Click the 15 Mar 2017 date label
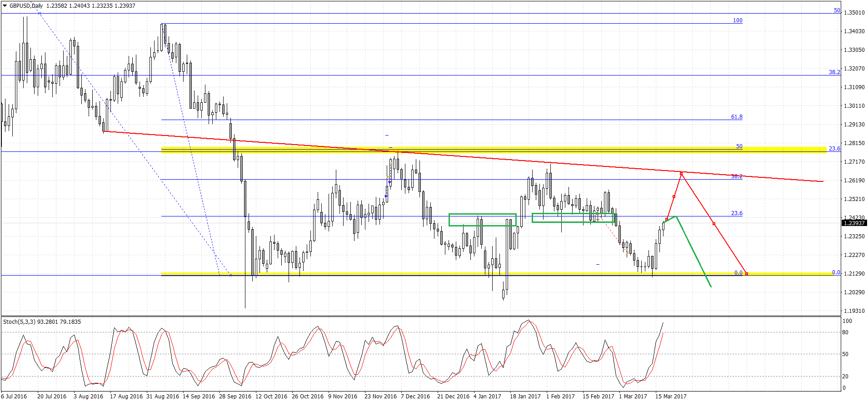The width and height of the screenshot is (868, 402). coord(671,397)
